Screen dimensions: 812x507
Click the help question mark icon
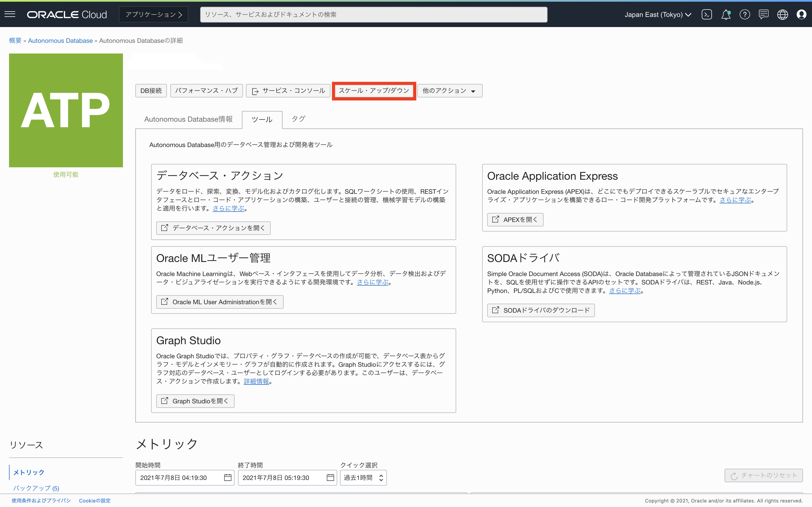tap(745, 14)
